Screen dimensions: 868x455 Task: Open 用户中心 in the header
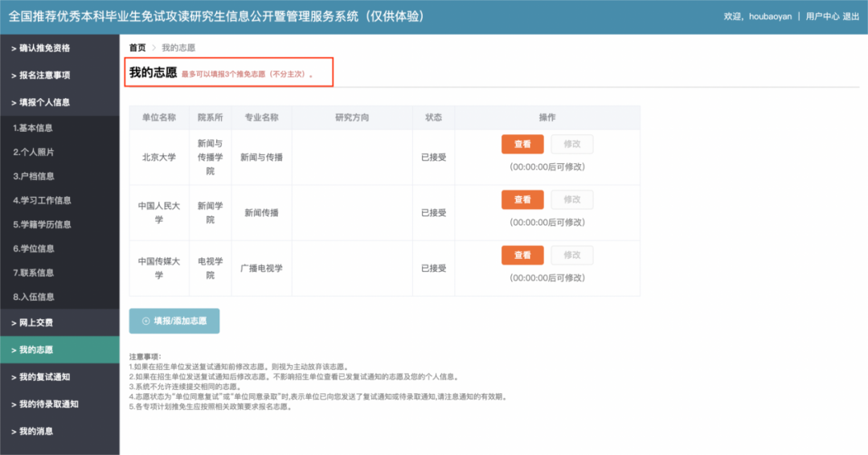point(822,17)
